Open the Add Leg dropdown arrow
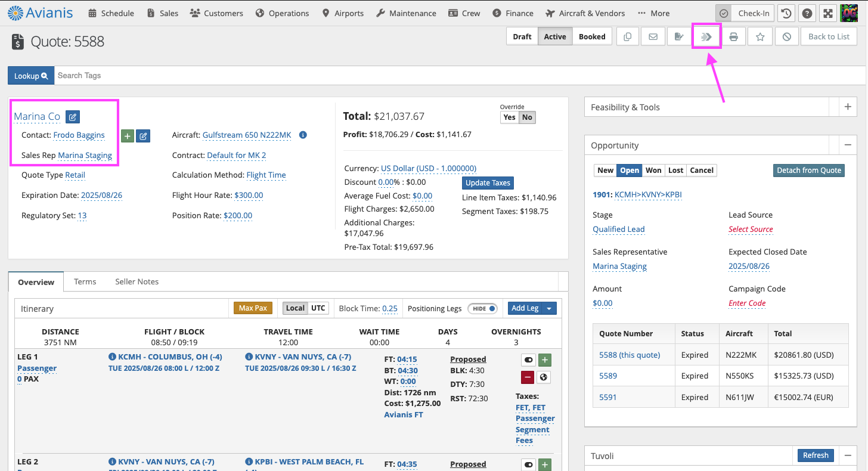The image size is (868, 471). (550, 308)
